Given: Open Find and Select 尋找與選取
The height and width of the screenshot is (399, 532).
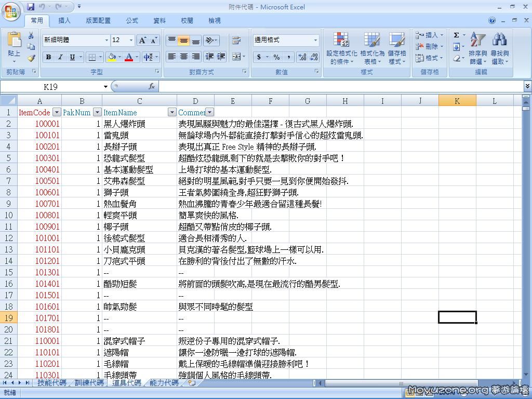Looking at the screenshot, I should coord(500,48).
